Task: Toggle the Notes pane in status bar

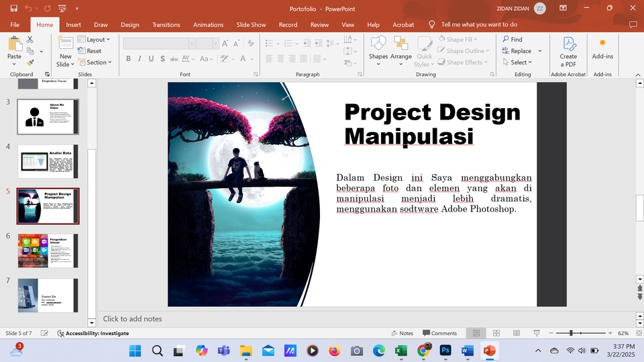Action: tap(402, 333)
